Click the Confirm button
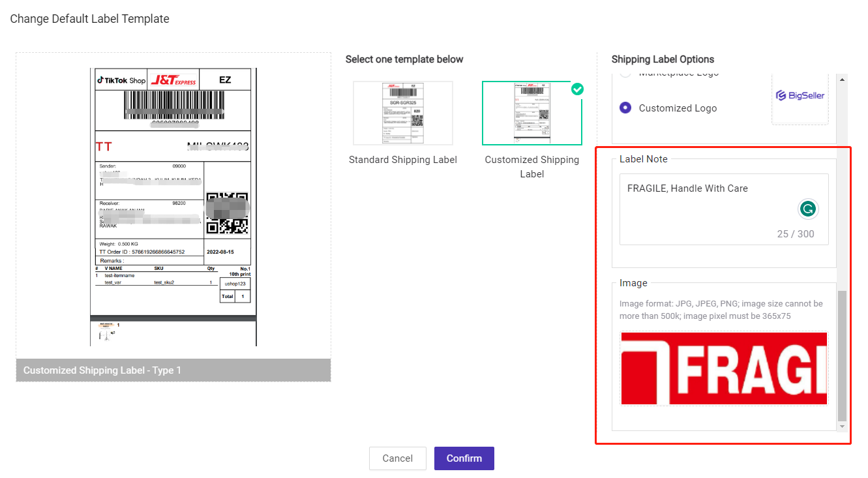Image resolution: width=868 pixels, height=478 pixels. point(464,458)
